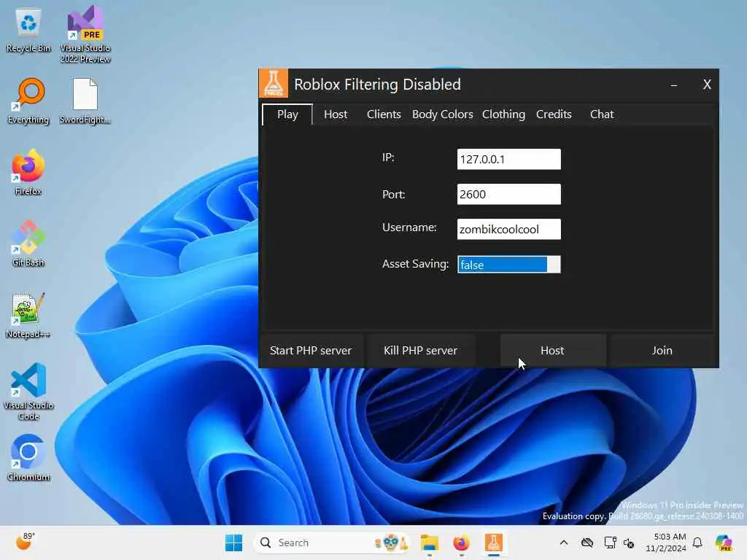
Task: Click the Host button at bottom
Action: click(x=553, y=351)
